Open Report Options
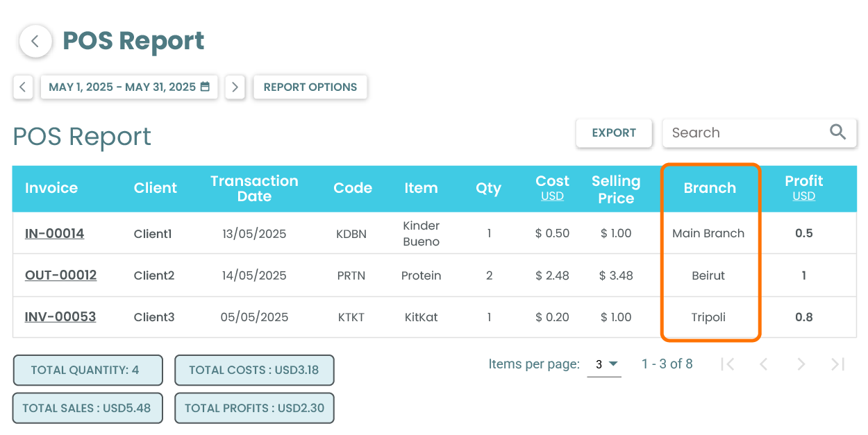Viewport: 868px width, 435px height. click(x=310, y=87)
